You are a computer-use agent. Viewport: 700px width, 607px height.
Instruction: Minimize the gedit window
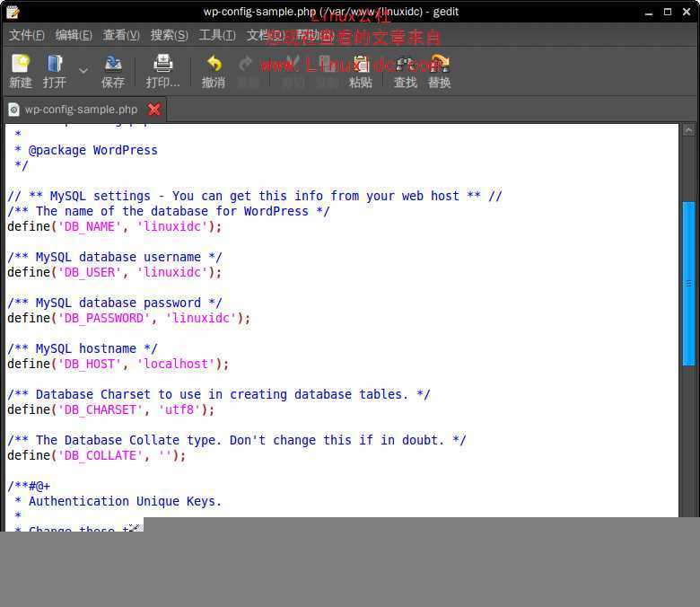[649, 12]
